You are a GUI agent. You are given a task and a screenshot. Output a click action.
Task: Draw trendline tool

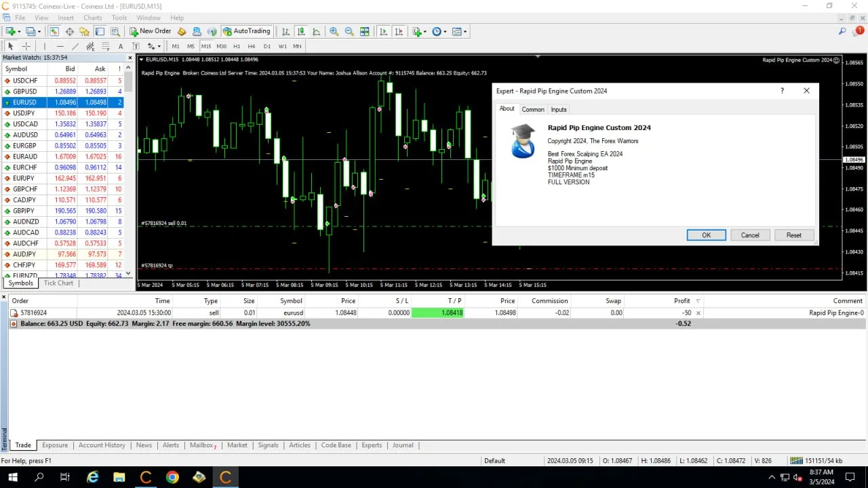point(75,46)
